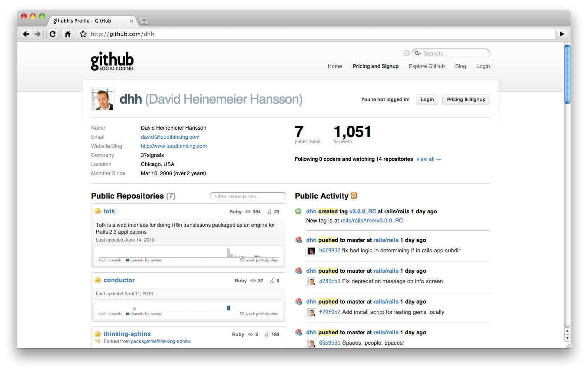This screenshot has height=372, width=588.
Task: Click the RSS feed icon beside Public Activity
Action: click(x=354, y=196)
